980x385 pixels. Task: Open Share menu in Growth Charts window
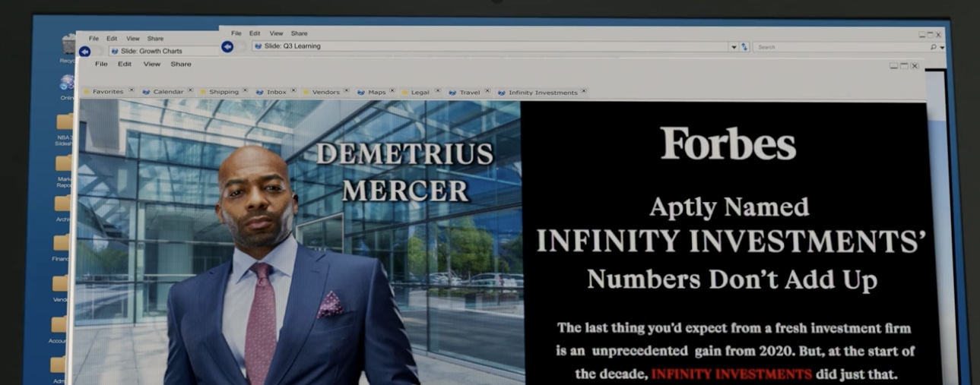[x=155, y=38]
